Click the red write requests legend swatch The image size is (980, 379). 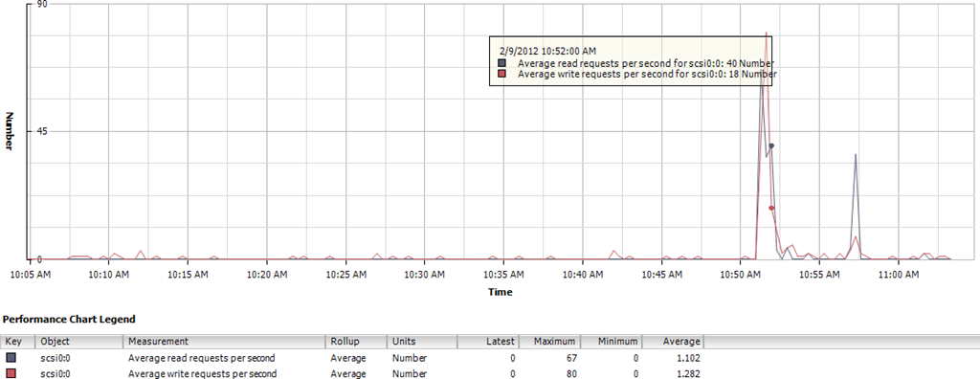[x=11, y=374]
